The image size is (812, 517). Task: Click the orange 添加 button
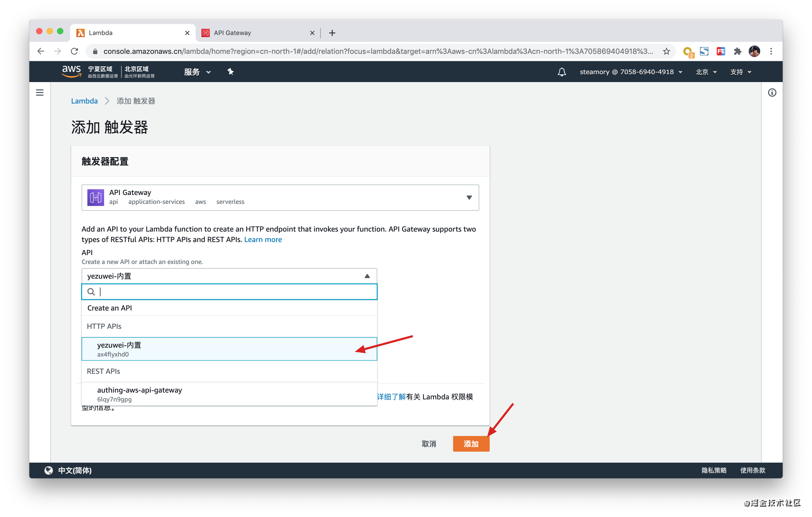[x=471, y=444]
